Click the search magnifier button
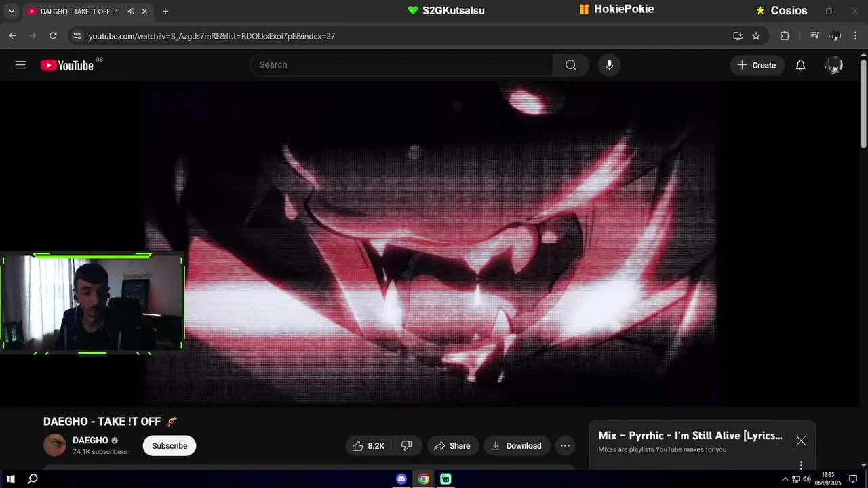The height and width of the screenshot is (488, 868). (571, 65)
